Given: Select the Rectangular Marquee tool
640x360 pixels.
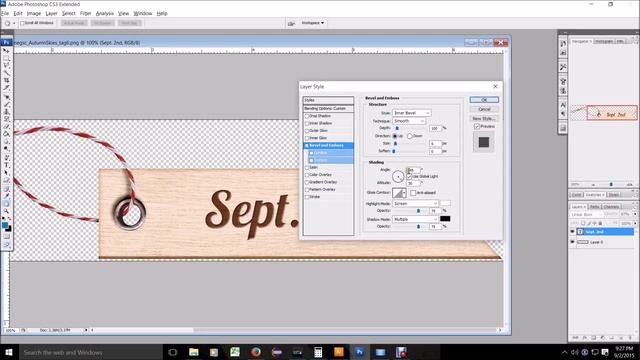Looking at the screenshot, I should [x=7, y=58].
